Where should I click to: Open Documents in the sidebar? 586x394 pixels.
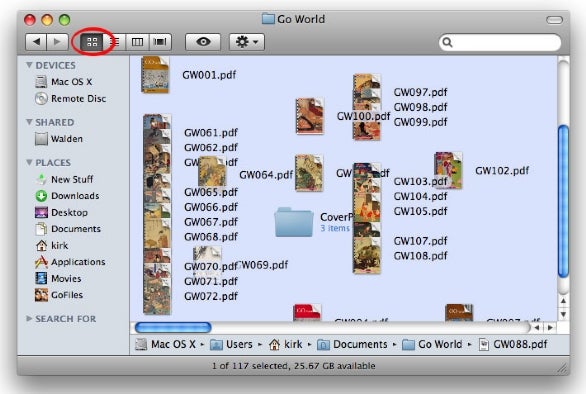coord(68,228)
